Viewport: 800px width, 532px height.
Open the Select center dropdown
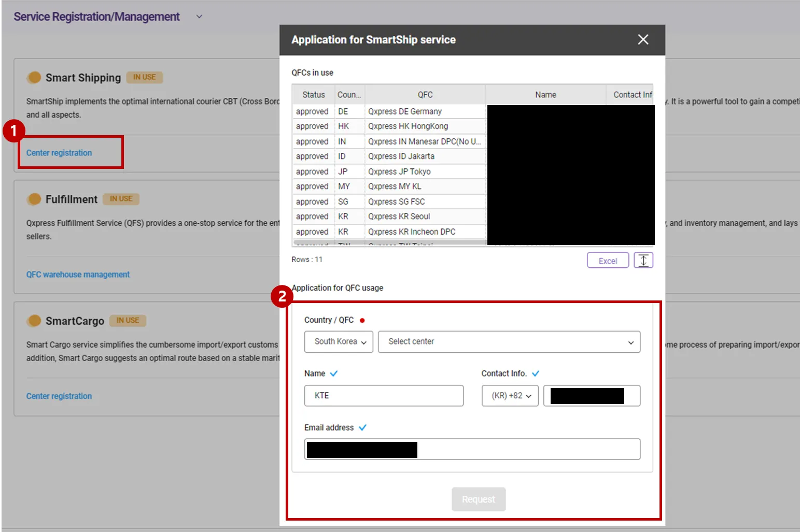point(509,342)
